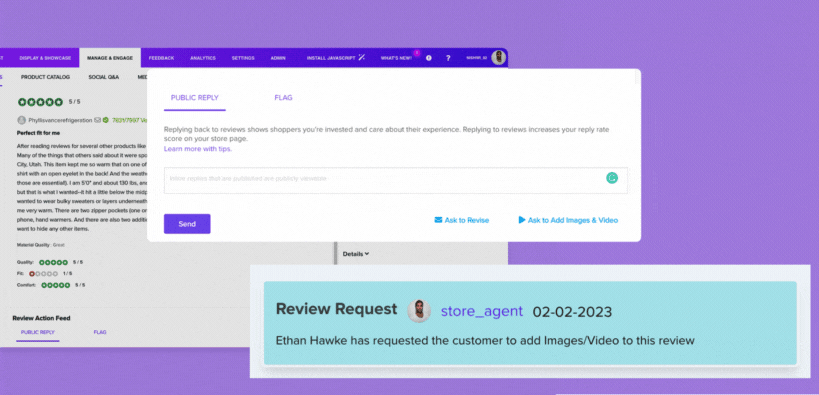Open Learn more with tips link
This screenshot has height=395, width=819.
coord(198,149)
